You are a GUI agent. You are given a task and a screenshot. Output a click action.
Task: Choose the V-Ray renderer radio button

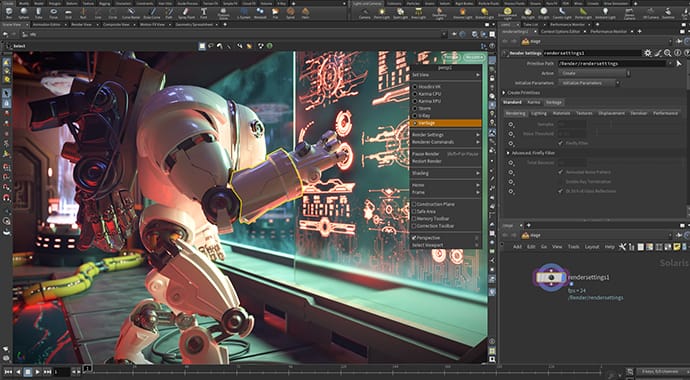coord(415,115)
